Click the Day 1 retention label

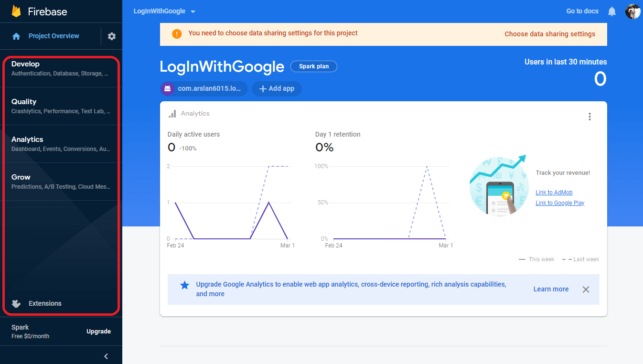[338, 134]
